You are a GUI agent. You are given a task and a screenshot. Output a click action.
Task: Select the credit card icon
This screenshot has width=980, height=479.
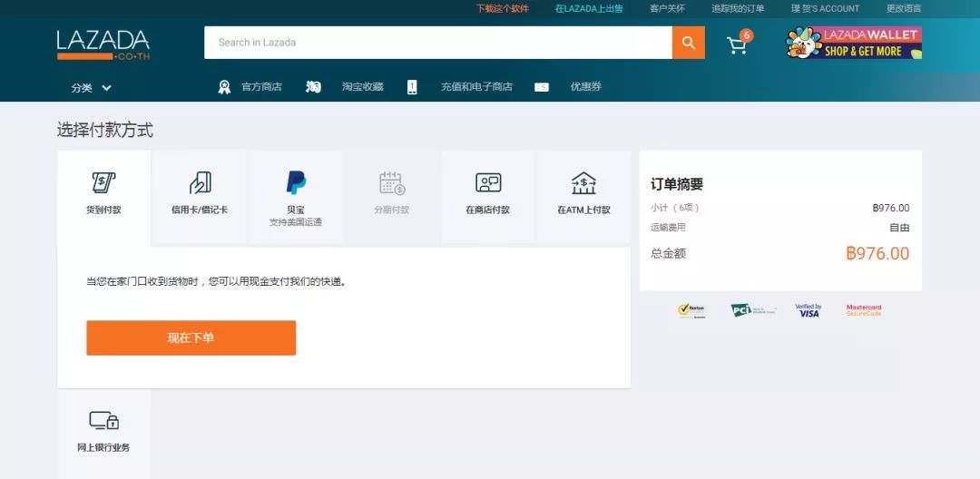click(200, 182)
